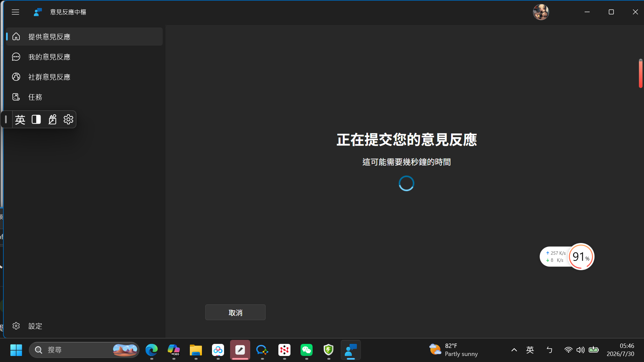Open Baidu Netdisk taskbar icon
The height and width of the screenshot is (362, 644).
pyautogui.click(x=218, y=350)
